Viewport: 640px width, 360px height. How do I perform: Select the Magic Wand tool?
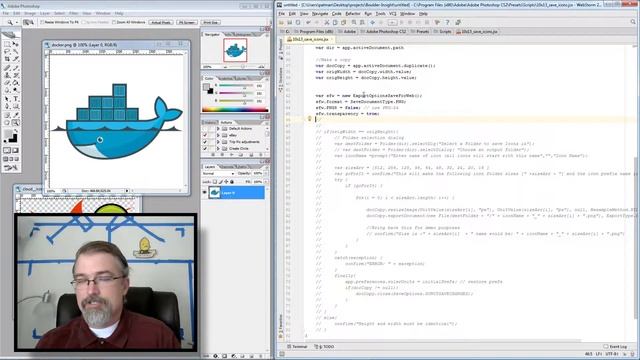(16, 51)
